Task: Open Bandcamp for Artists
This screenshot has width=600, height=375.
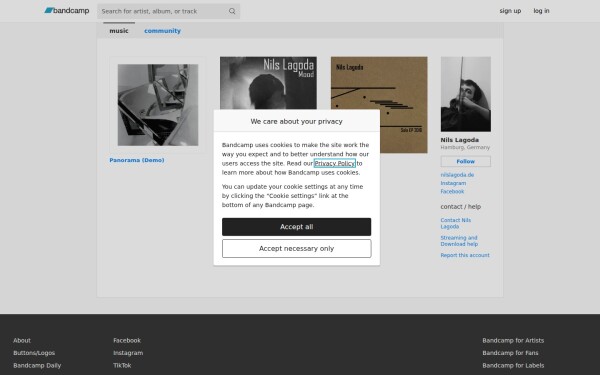Action: (x=513, y=340)
